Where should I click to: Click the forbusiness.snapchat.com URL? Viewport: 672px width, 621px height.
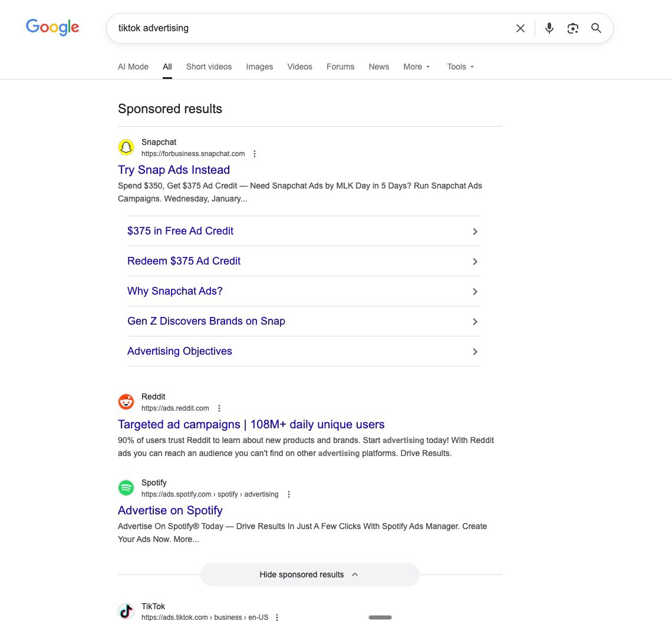click(193, 154)
